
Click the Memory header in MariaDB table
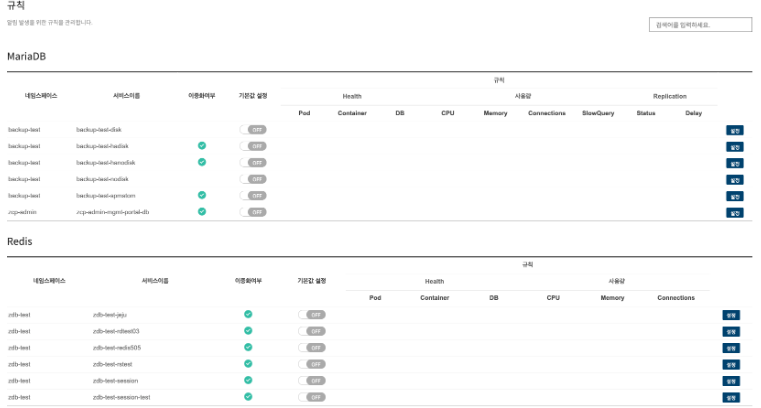(x=496, y=113)
